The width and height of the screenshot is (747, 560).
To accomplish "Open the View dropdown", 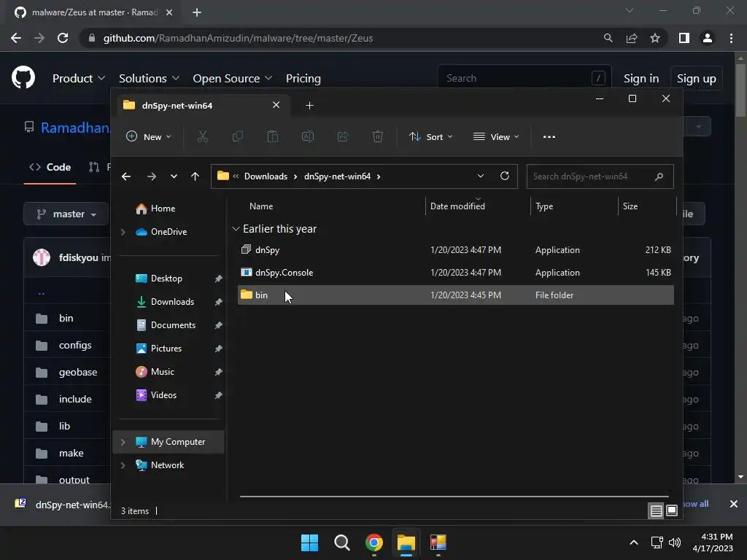I will 496,136.
